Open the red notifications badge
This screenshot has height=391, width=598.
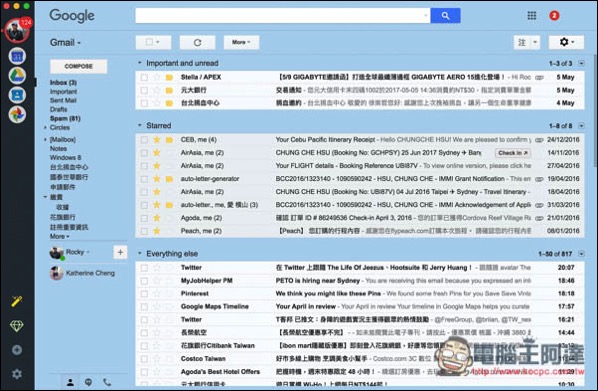pyautogui.click(x=554, y=16)
